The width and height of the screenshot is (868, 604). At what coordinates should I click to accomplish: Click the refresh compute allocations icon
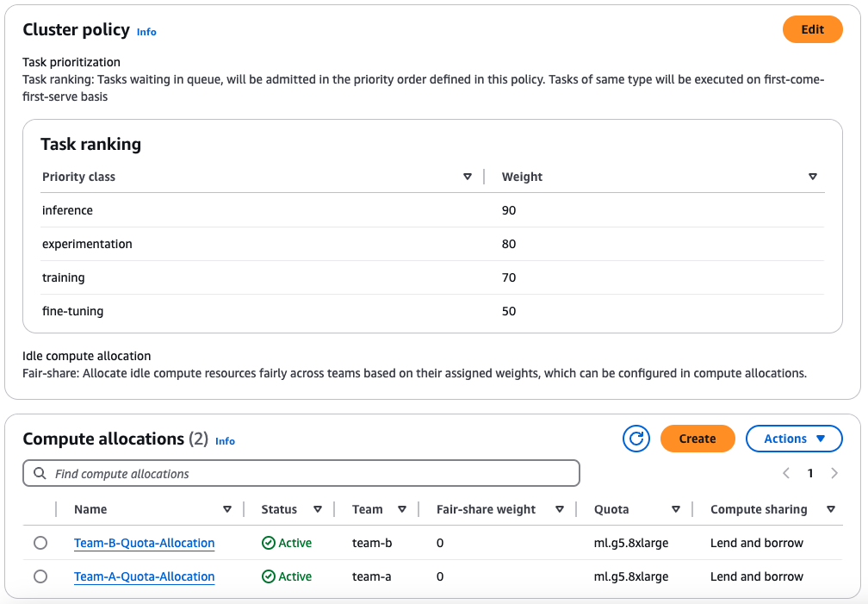point(636,439)
